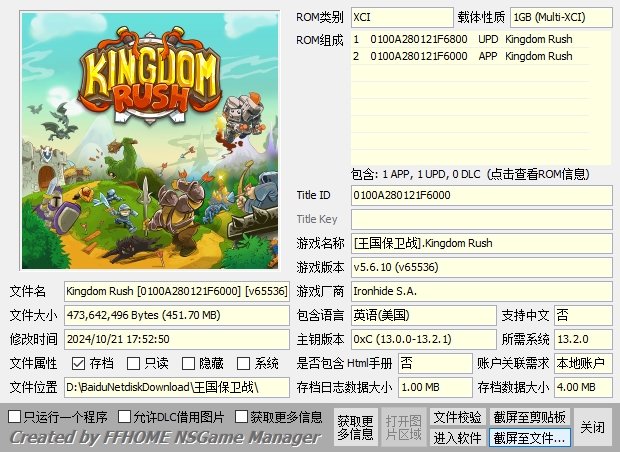620x452 pixels.
Task: Click the 文件位置 path field
Action: pyautogui.click(x=176, y=387)
